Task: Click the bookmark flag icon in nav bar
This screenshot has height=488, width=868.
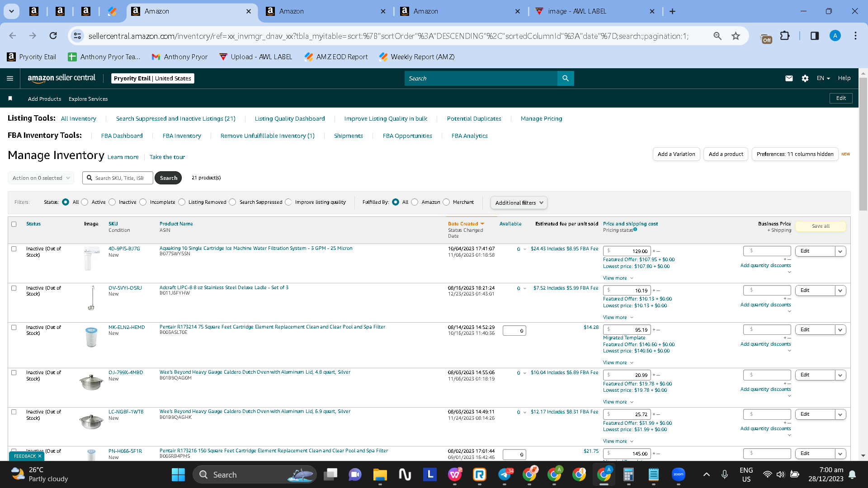Action: 10,99
